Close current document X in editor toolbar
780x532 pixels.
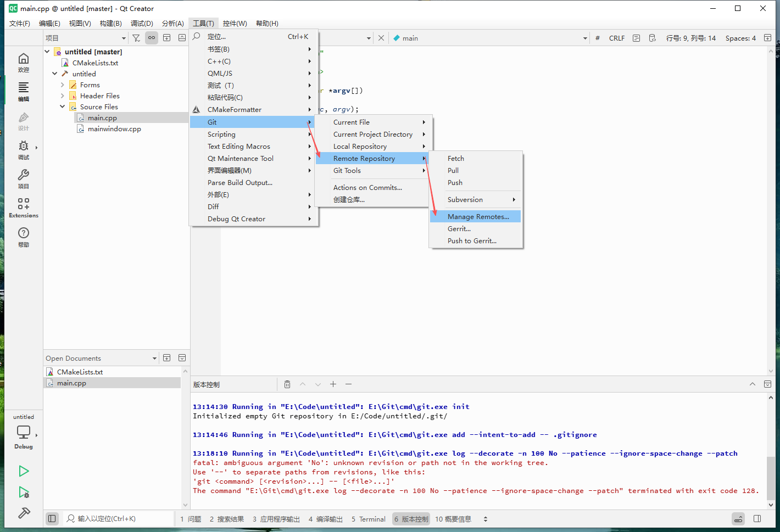[x=381, y=38]
